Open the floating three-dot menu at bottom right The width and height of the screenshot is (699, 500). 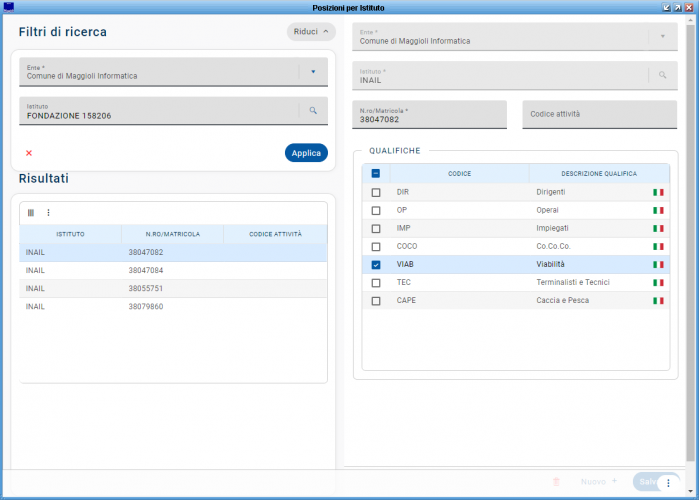coord(668,482)
